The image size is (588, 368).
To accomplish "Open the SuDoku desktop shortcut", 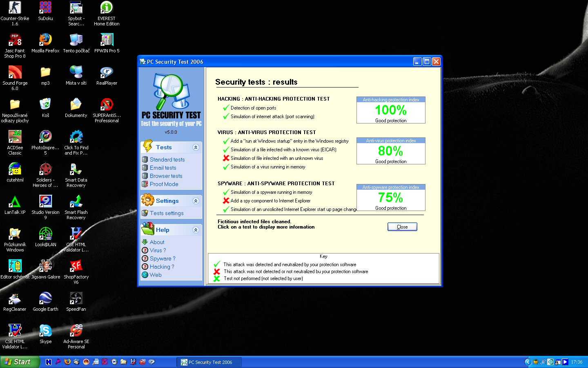I will (x=45, y=11).
